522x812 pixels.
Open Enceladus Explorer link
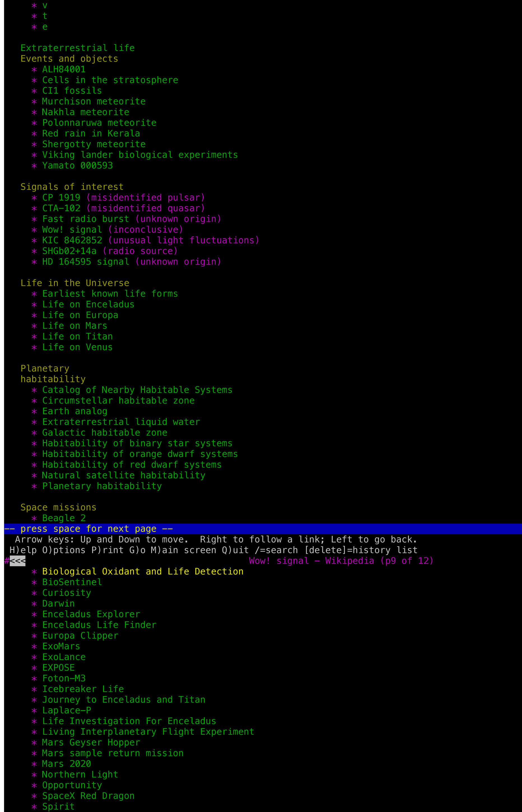tap(91, 614)
